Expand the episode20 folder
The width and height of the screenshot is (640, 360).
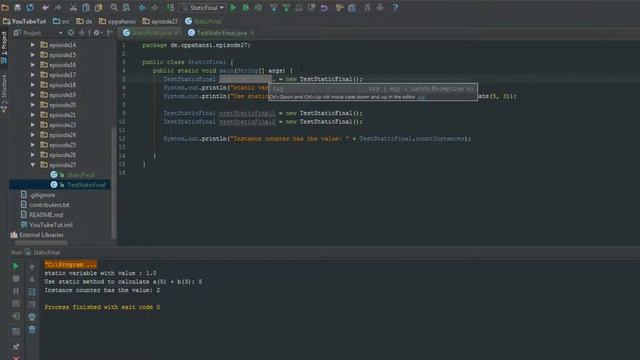(x=33, y=105)
